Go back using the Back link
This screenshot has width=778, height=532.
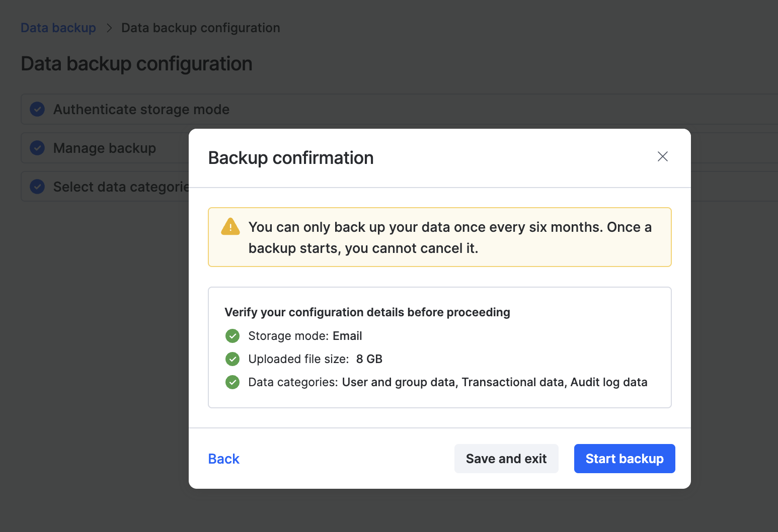[x=224, y=459]
